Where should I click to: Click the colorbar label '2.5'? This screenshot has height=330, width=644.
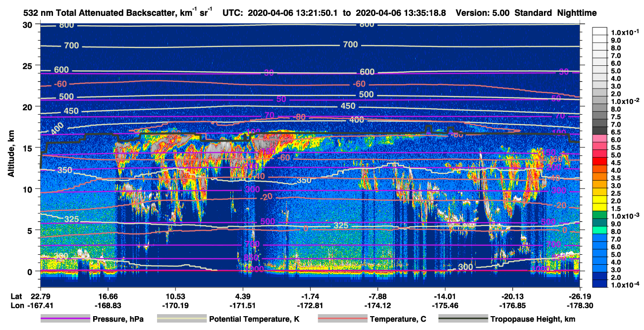tap(617, 193)
